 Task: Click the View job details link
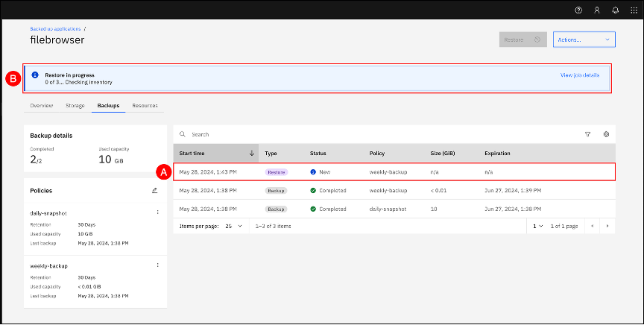tap(579, 75)
